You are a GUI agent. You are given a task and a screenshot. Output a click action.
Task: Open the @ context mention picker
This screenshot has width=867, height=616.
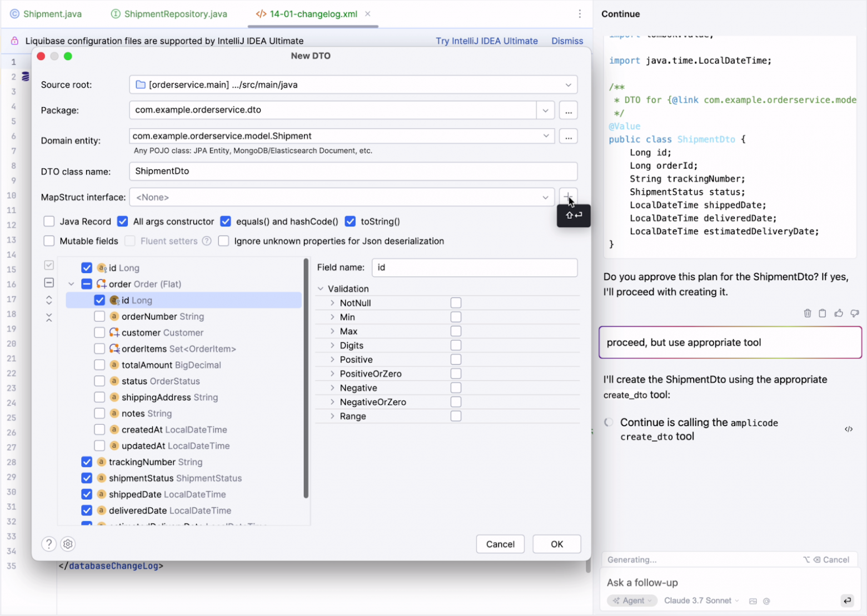pyautogui.click(x=766, y=600)
